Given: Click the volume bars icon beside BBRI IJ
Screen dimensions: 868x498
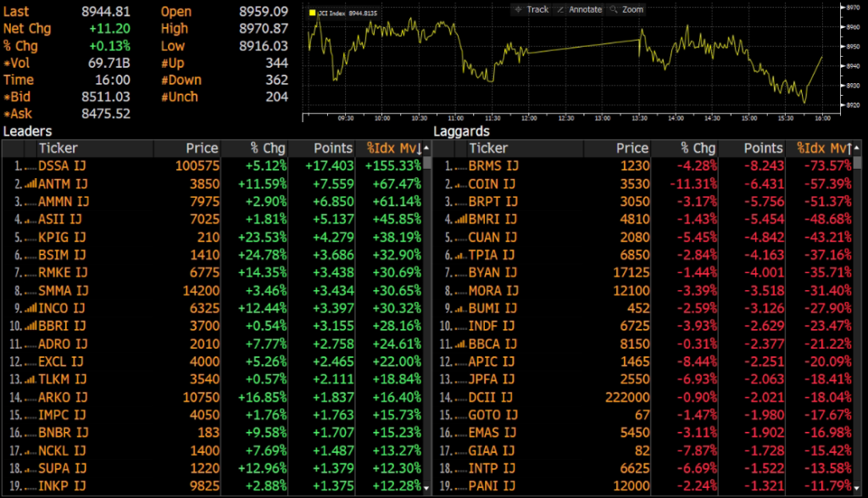Looking at the screenshot, I should click(28, 327).
